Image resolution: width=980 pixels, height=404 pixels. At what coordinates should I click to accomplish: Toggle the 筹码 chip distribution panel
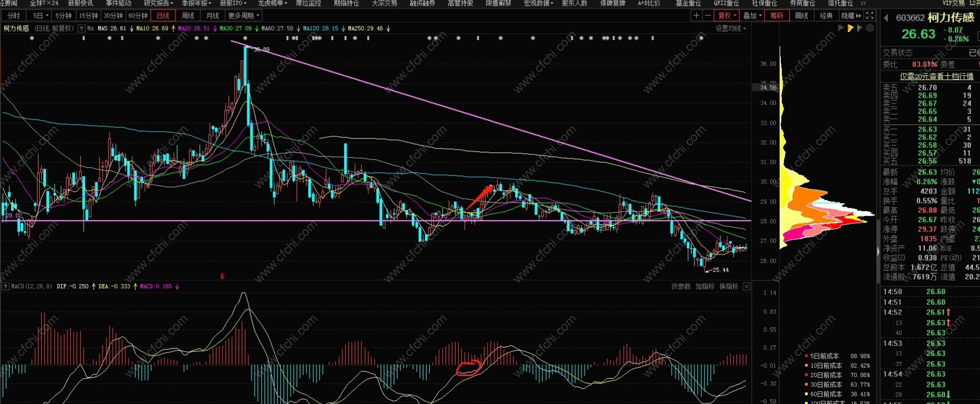tap(776, 16)
